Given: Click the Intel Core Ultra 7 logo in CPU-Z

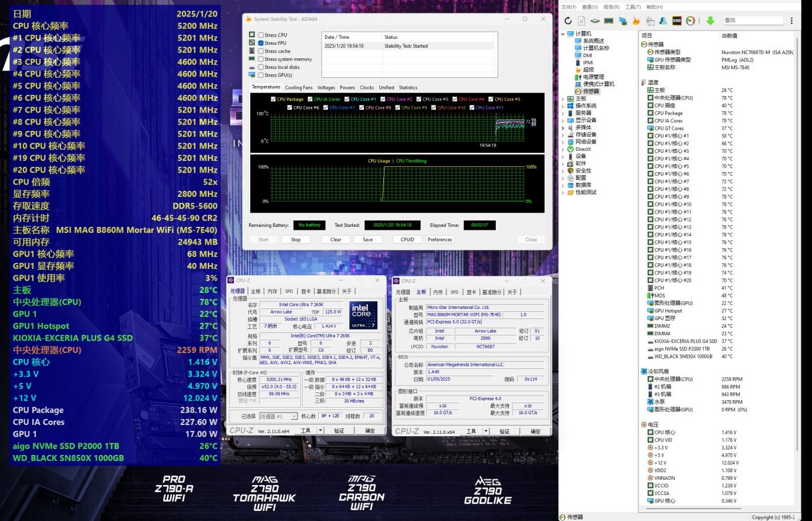Looking at the screenshot, I should pyautogui.click(x=363, y=315).
